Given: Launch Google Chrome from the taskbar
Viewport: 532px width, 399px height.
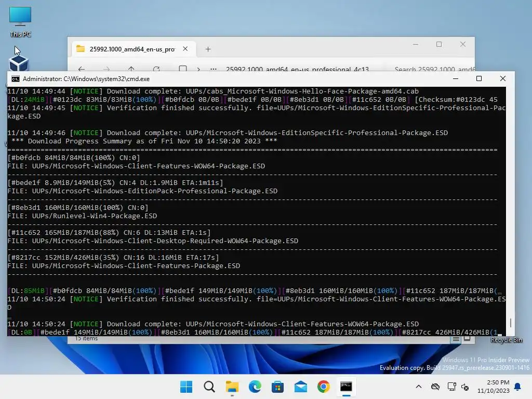Looking at the screenshot, I should click(323, 387).
